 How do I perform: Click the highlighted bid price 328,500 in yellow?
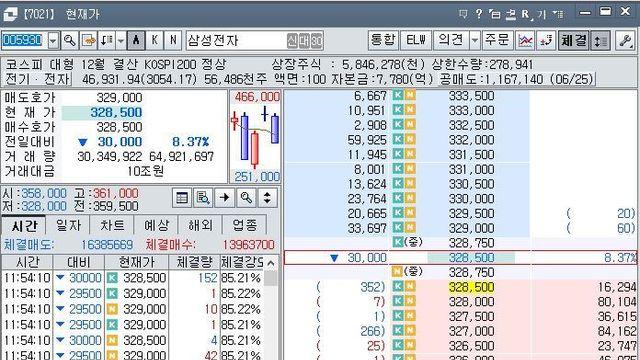point(471,287)
